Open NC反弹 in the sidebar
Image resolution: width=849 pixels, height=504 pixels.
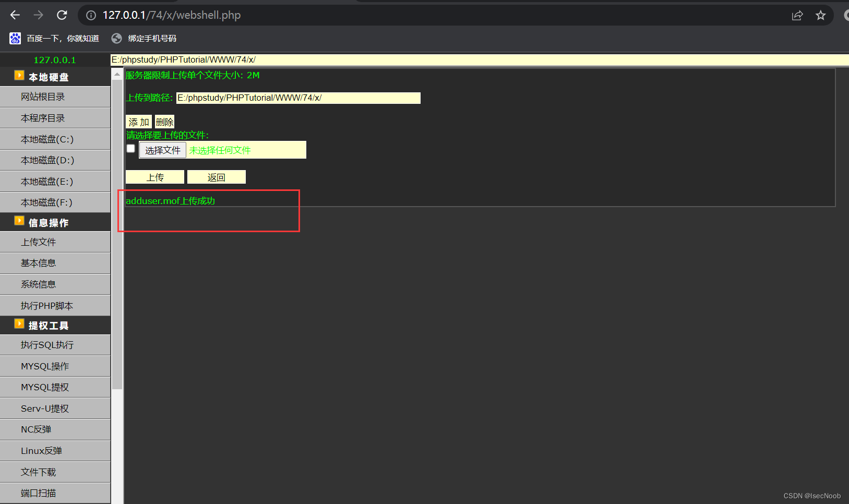point(55,429)
